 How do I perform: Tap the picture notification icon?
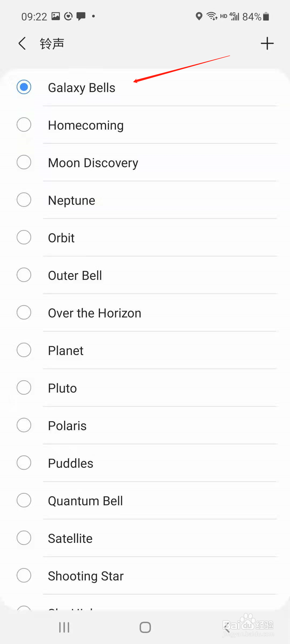click(56, 16)
